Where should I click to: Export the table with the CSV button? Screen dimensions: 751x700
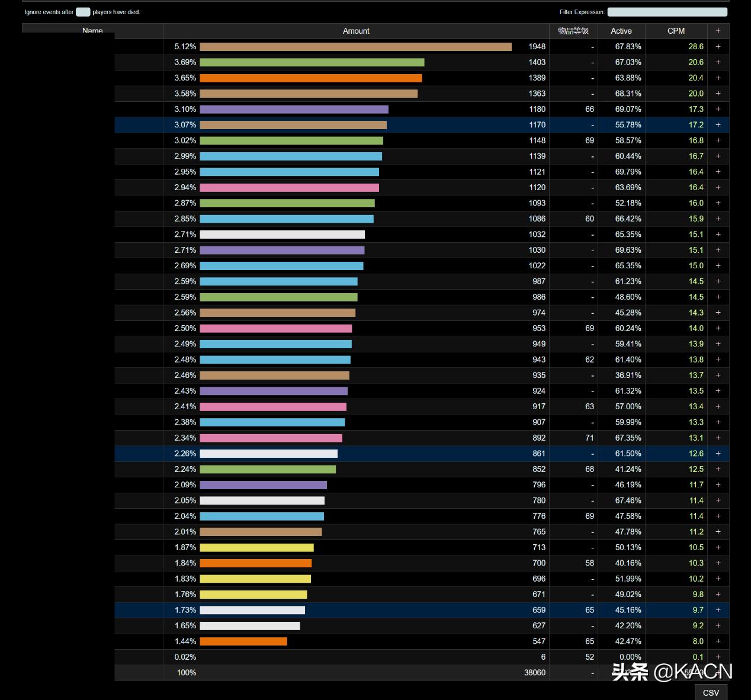(x=711, y=692)
